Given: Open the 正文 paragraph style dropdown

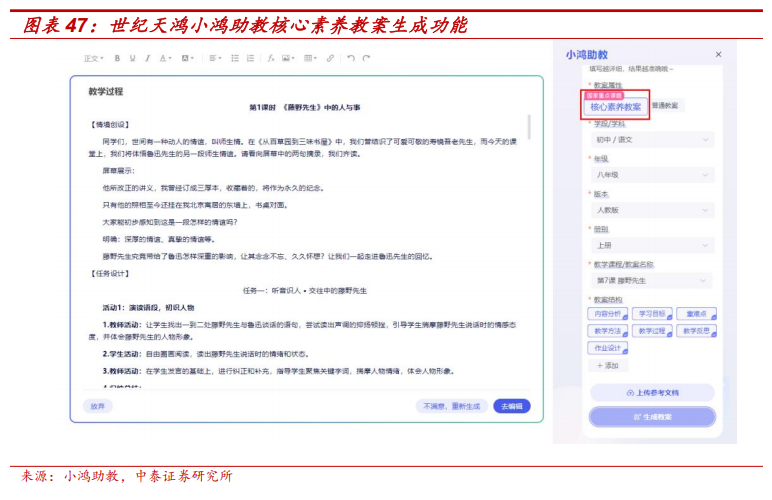Looking at the screenshot, I should pos(93,58).
